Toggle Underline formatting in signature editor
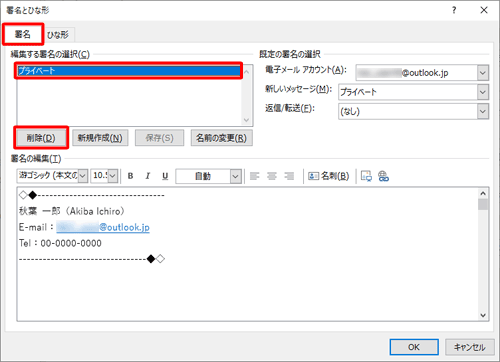 tap(165, 176)
